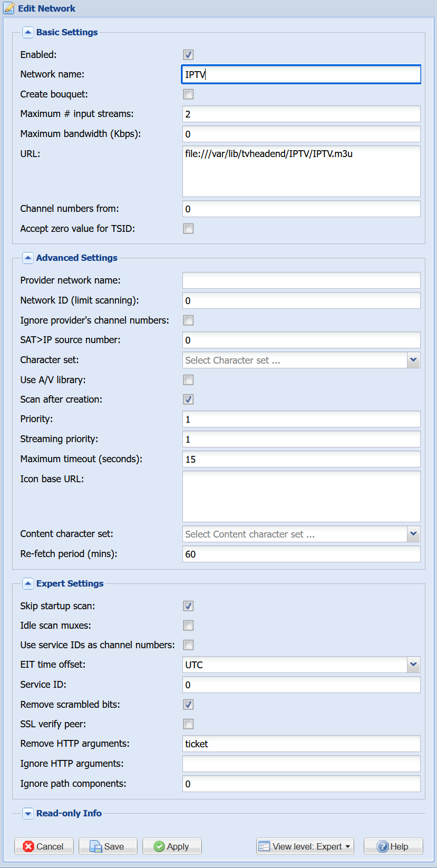
Task: Click the Edit Network pencil icon
Action: click(x=9, y=8)
